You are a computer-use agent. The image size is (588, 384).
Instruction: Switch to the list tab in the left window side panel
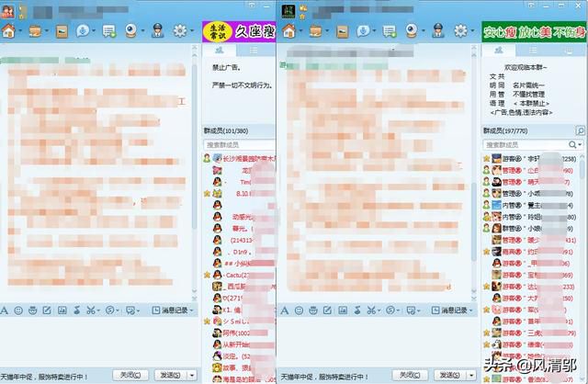(x=254, y=50)
